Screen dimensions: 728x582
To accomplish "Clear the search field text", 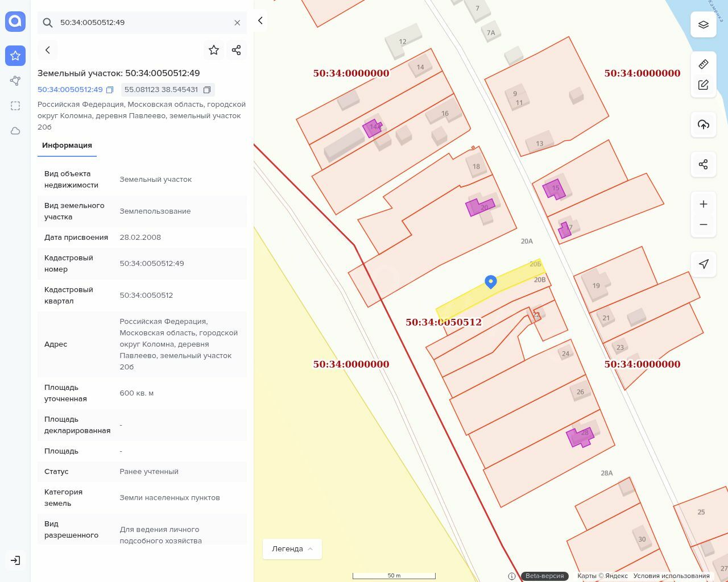I will [237, 23].
